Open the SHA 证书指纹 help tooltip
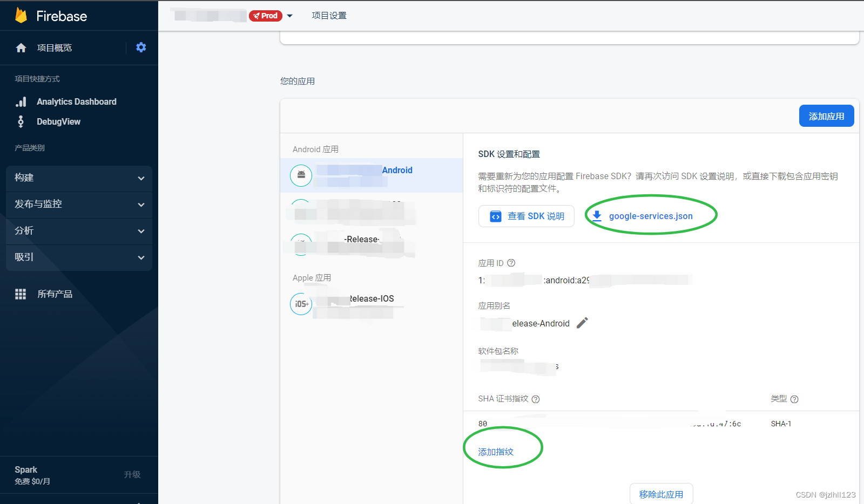The width and height of the screenshot is (864, 504). 535,399
